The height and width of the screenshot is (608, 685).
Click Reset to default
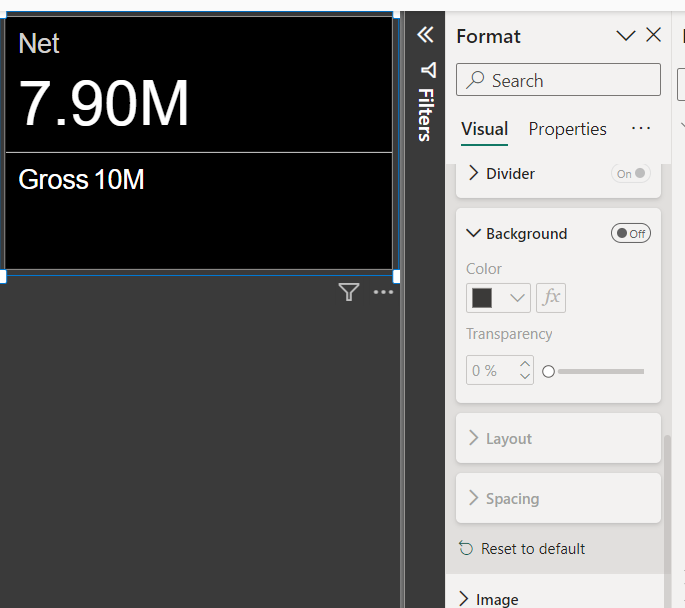(x=533, y=549)
